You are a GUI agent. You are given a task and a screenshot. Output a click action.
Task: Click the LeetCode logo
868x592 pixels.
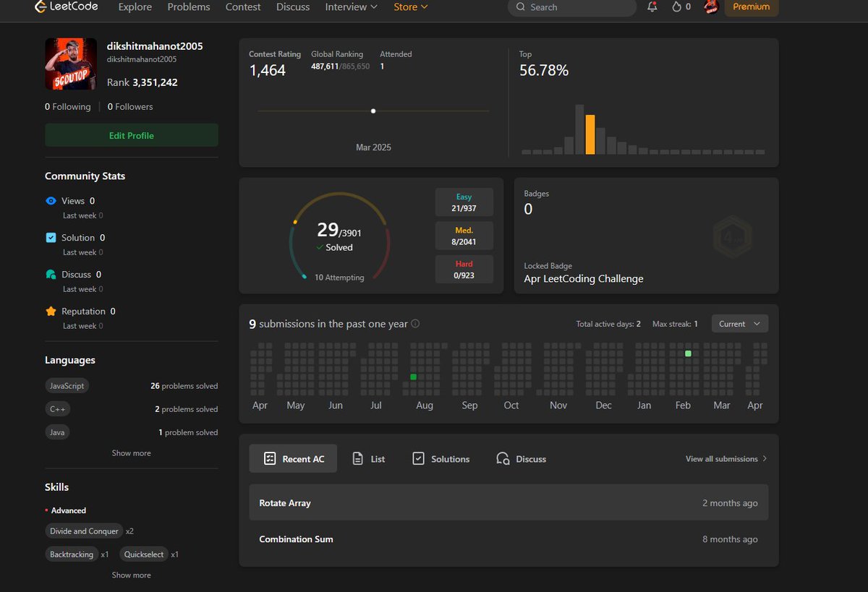tap(66, 7)
